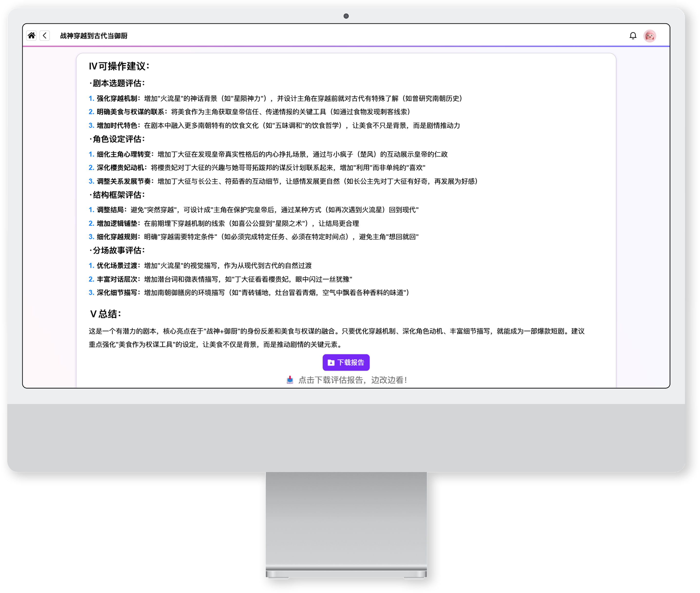Image resolution: width=700 pixels, height=593 pixels.
Task: Select the 分场故事评估 subheading
Action: (x=117, y=250)
